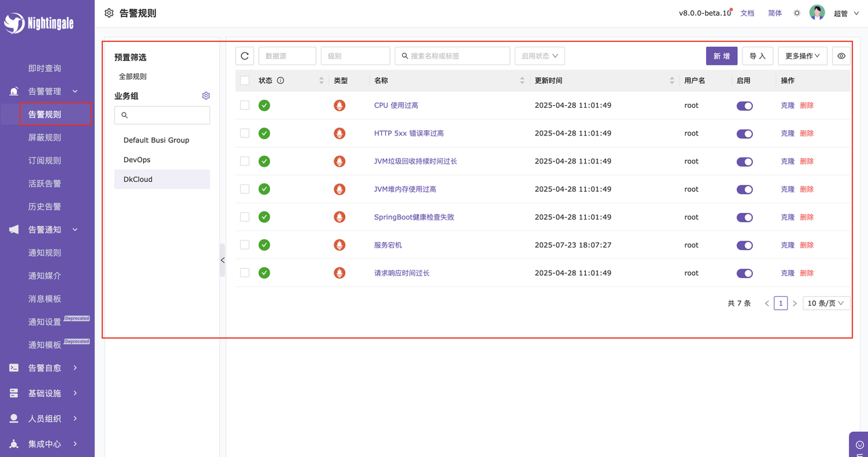Expand the 更多操作 dropdown menu

click(x=802, y=56)
